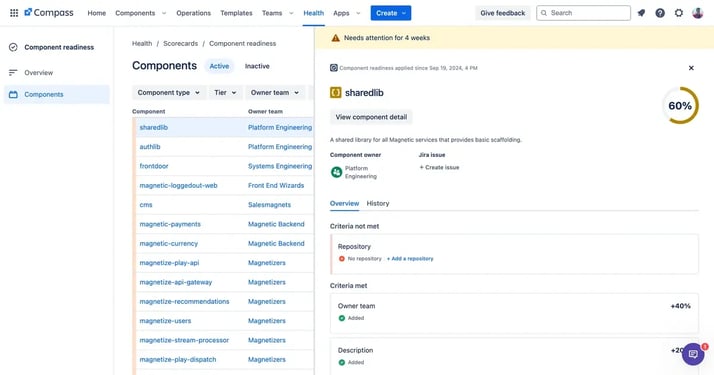Viewport: 714px width, 375px height.
Task: Open the frontdoor component
Action: click(x=154, y=166)
